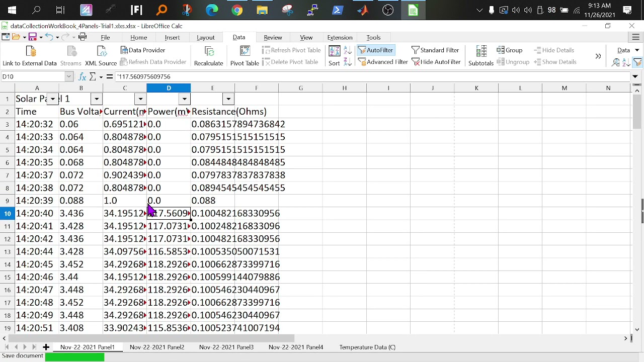Viewport: 644px width, 362px height.
Task: Switch to the Tools tab
Action: coord(373,37)
